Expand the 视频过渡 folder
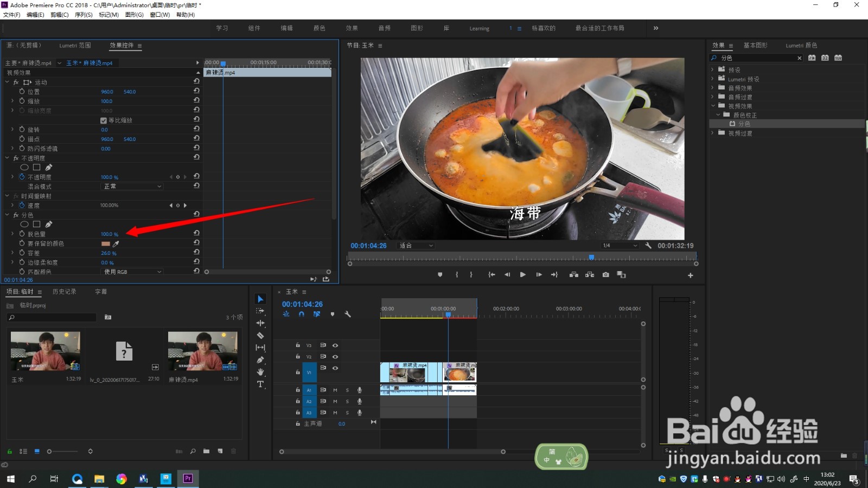The width and height of the screenshot is (868, 488). (x=712, y=133)
